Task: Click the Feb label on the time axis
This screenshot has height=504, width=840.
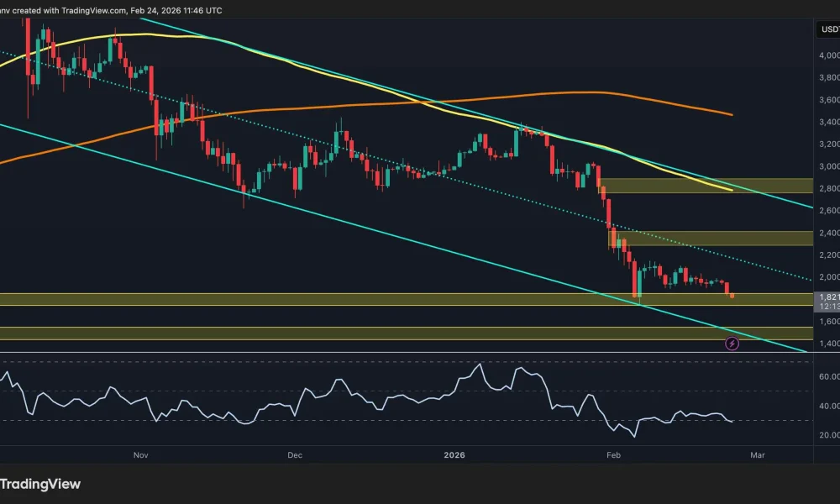Action: [613, 454]
